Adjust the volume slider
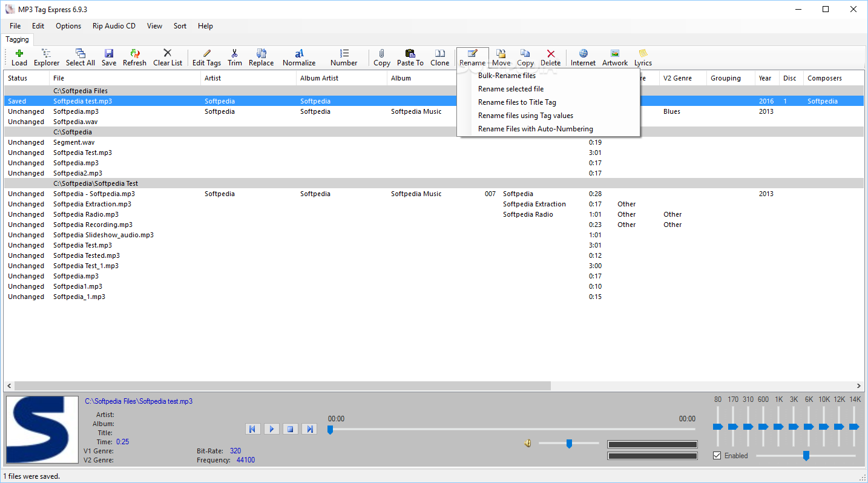 pyautogui.click(x=569, y=444)
